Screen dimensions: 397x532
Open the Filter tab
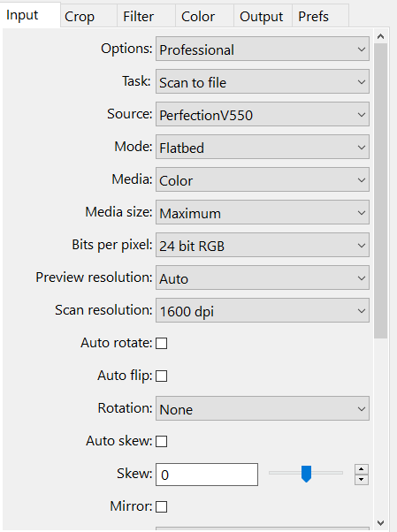(147, 16)
